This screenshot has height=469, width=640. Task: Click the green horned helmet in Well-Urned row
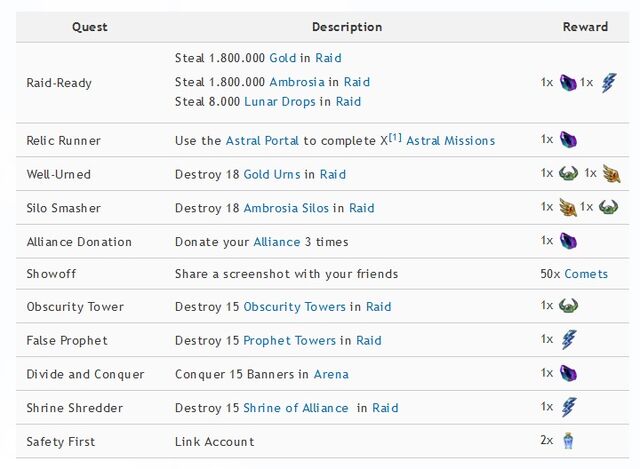(x=568, y=173)
